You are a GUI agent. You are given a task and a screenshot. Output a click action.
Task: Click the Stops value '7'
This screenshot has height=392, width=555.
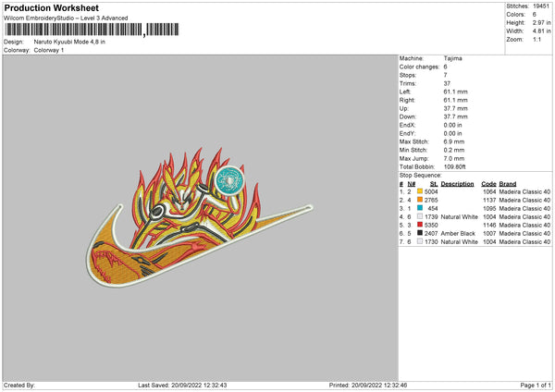click(445, 75)
